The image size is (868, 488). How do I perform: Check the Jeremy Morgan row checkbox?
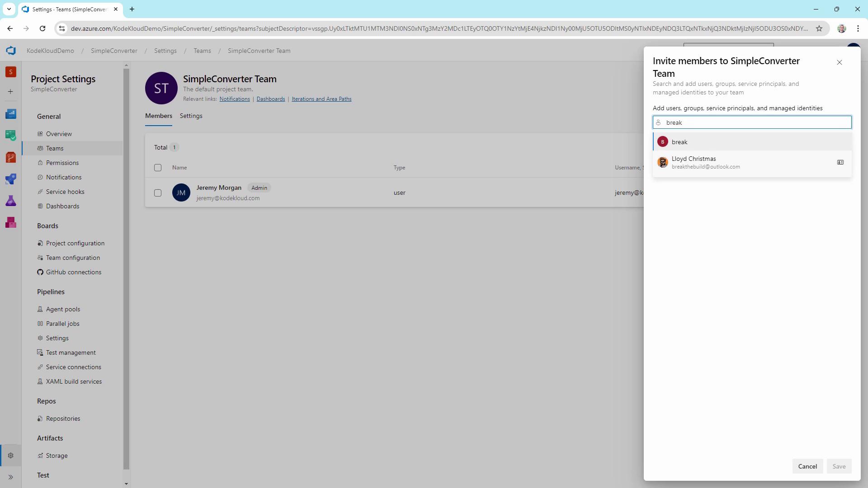click(158, 193)
